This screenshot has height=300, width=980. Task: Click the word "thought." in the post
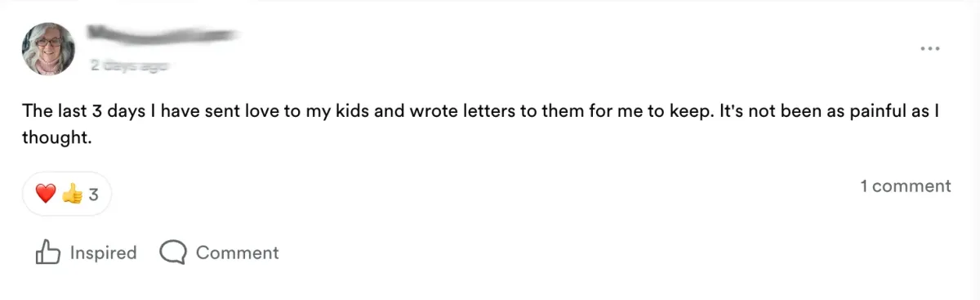point(55,137)
